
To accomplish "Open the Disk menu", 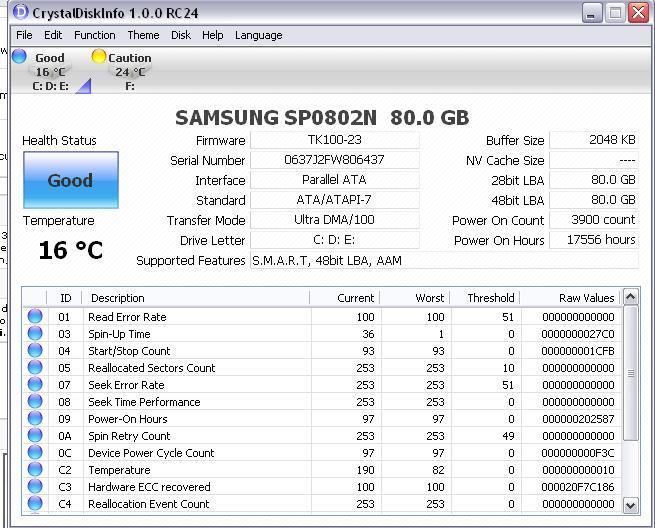I will point(181,35).
